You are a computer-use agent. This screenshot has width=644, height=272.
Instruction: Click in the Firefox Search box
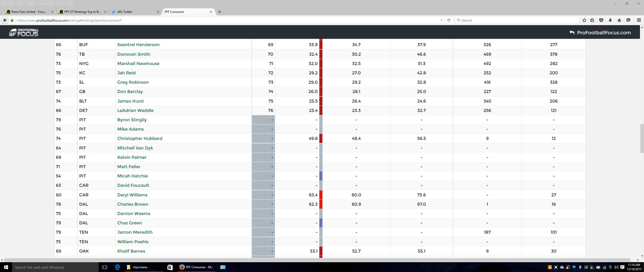(517, 20)
